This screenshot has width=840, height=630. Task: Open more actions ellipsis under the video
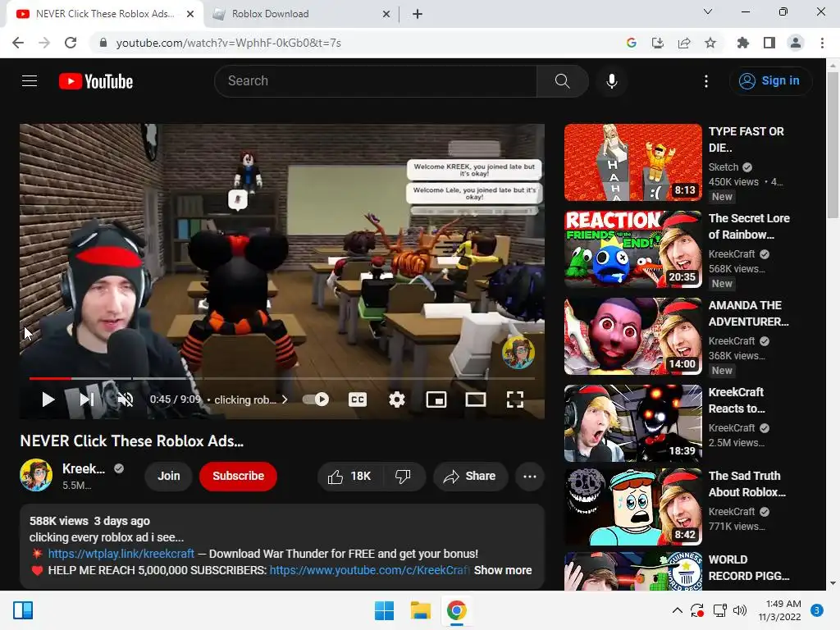tap(530, 477)
